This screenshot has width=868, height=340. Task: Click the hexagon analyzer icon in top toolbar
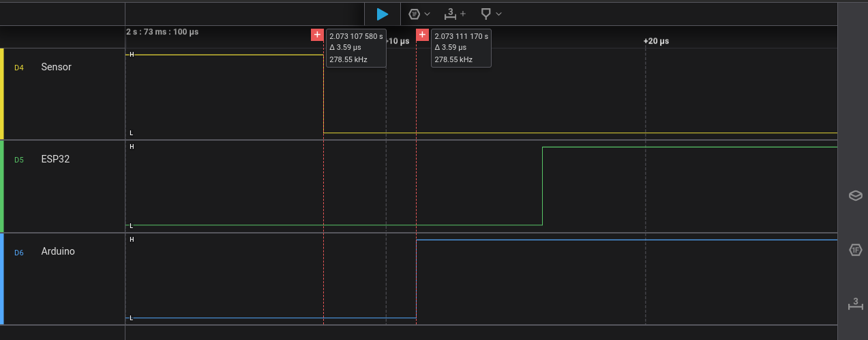pos(414,14)
